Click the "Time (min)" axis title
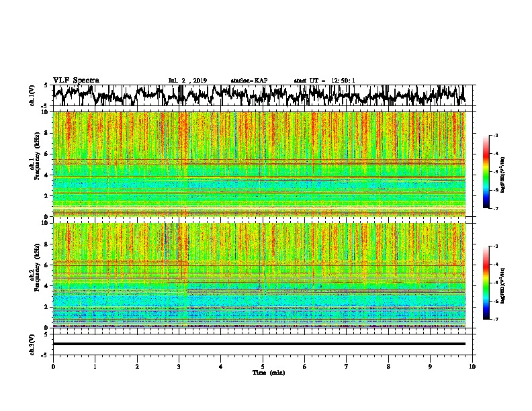 pos(269,373)
